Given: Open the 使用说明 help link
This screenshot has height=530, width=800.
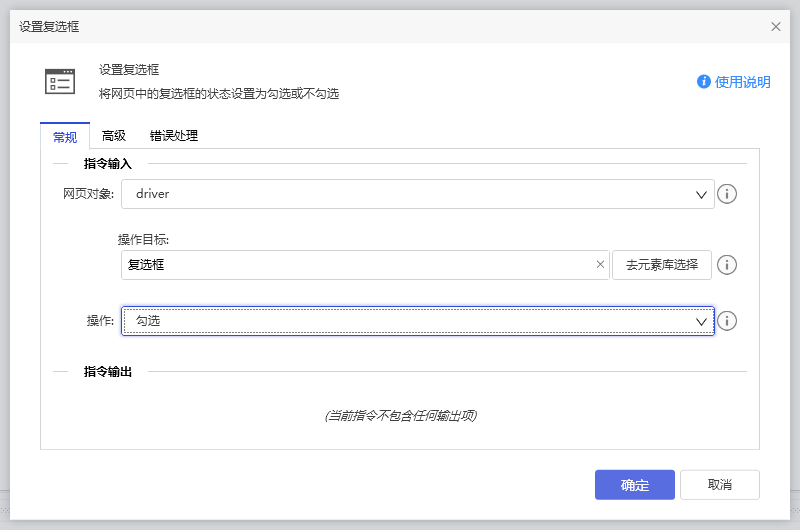Looking at the screenshot, I should (743, 82).
